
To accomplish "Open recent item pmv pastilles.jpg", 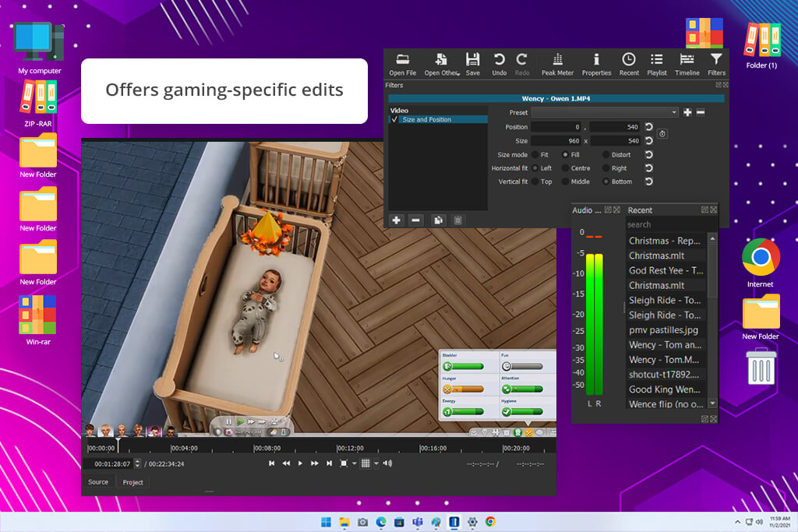I will coord(664,330).
